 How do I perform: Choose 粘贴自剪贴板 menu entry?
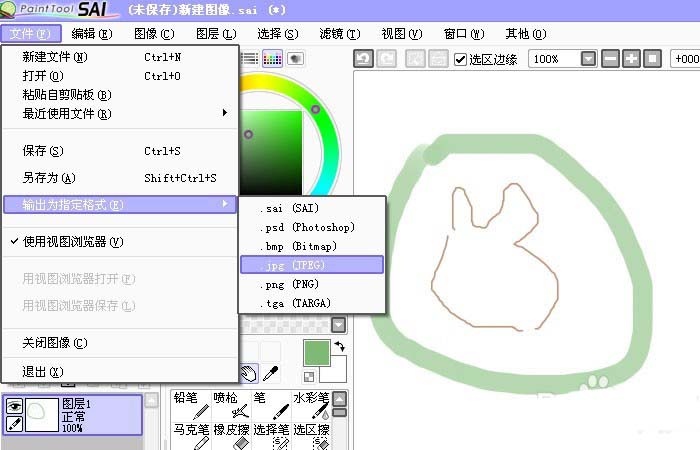[x=120, y=95]
